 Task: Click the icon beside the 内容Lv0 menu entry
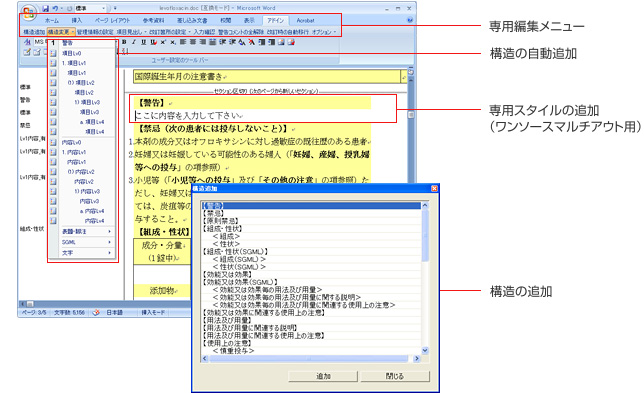click(53, 142)
